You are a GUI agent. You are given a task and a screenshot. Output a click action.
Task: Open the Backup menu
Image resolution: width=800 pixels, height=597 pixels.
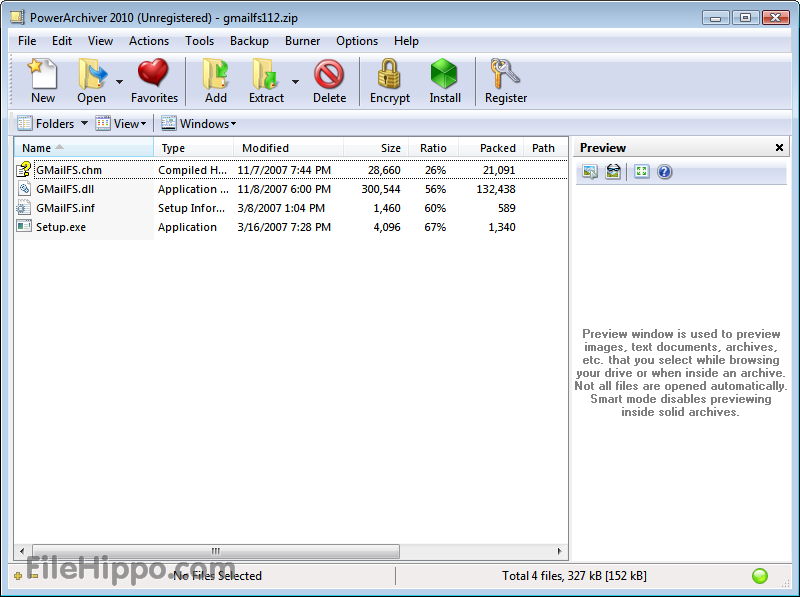(x=249, y=41)
